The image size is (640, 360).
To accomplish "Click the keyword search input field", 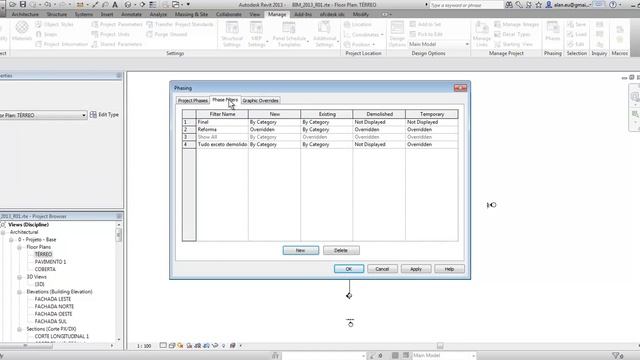I will [x=467, y=5].
